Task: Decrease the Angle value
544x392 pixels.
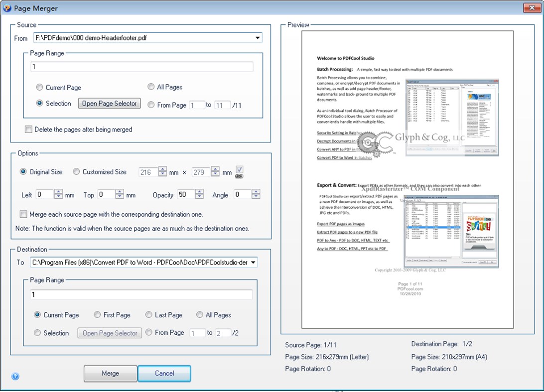Action: coord(256,197)
